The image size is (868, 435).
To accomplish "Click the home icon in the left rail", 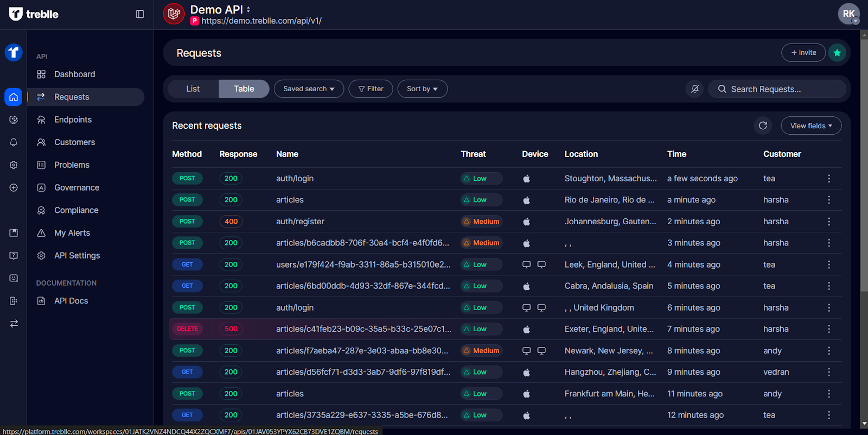I will 14,97.
